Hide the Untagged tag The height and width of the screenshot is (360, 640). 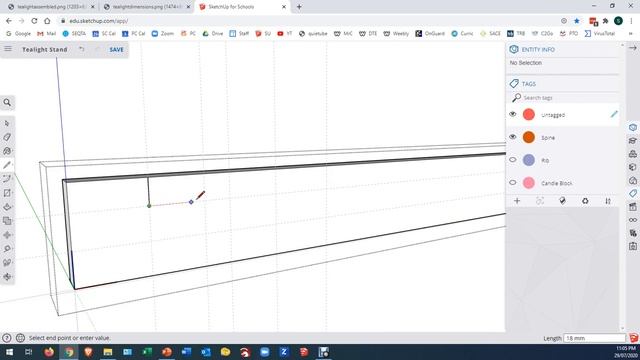pyautogui.click(x=513, y=114)
